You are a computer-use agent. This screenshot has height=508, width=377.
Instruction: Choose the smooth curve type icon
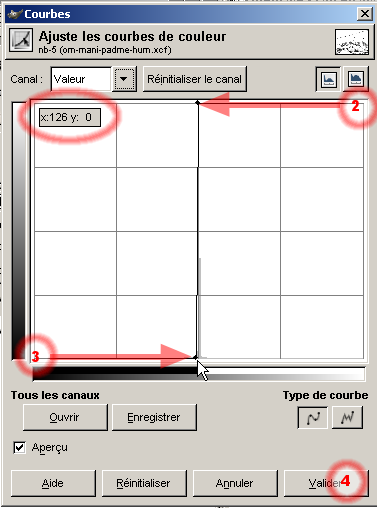(x=313, y=417)
